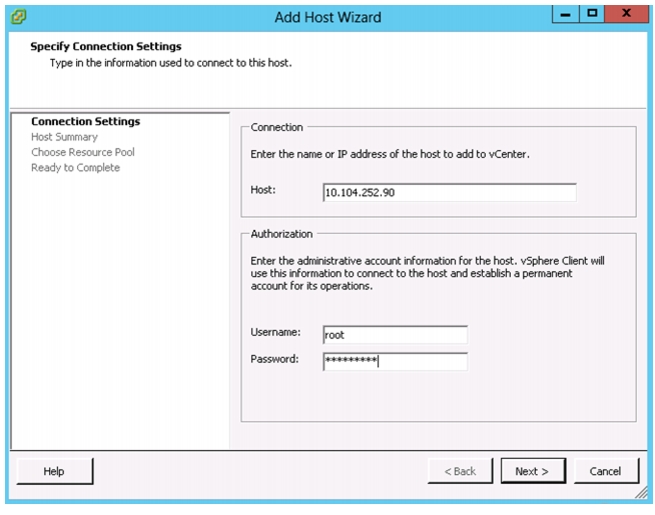Click the Add Host Wizard title text
The width and height of the screenshot is (655, 515).
(328, 17)
